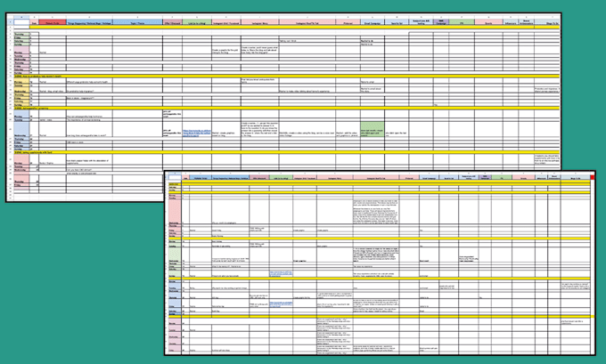Screen dimensions: 606x364
Task: Click green-filled Email Campaign cell, back sheet
Action: point(373,130)
